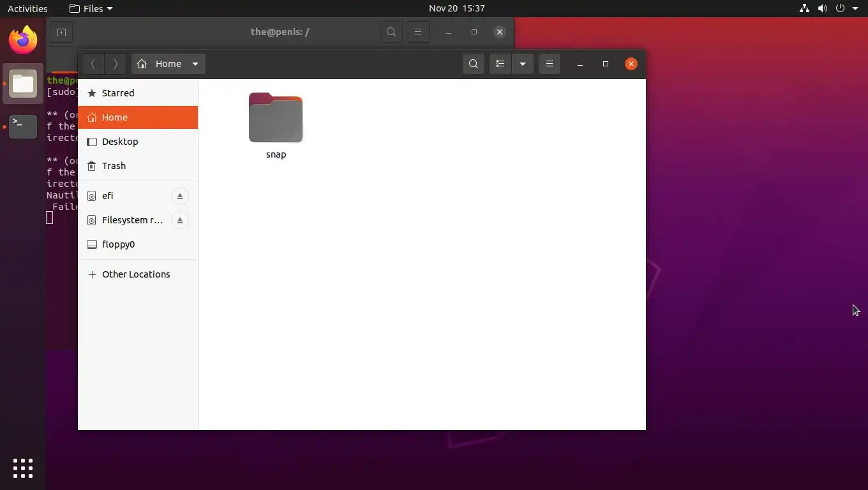Viewport: 868px width, 490px height.
Task: Select Home in the sidebar
Action: click(138, 117)
